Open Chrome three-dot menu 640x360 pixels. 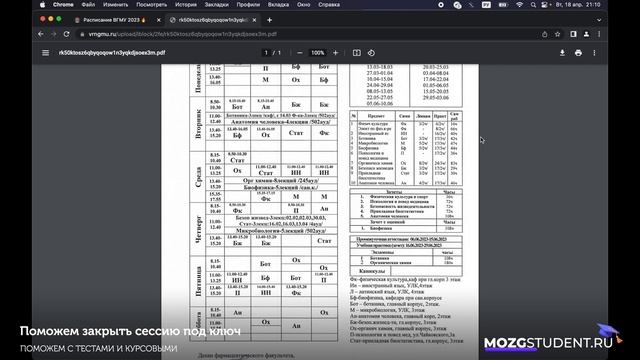click(x=599, y=34)
